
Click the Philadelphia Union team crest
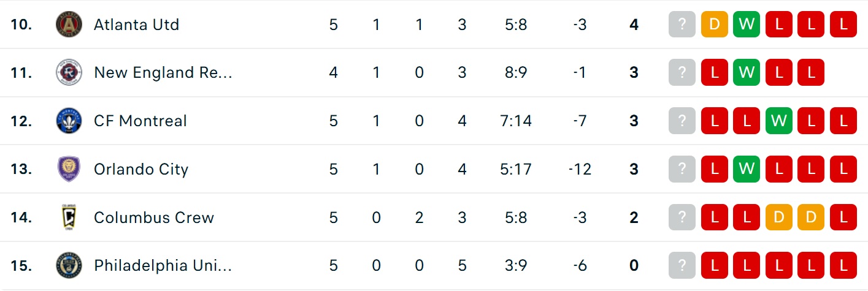[x=69, y=265]
